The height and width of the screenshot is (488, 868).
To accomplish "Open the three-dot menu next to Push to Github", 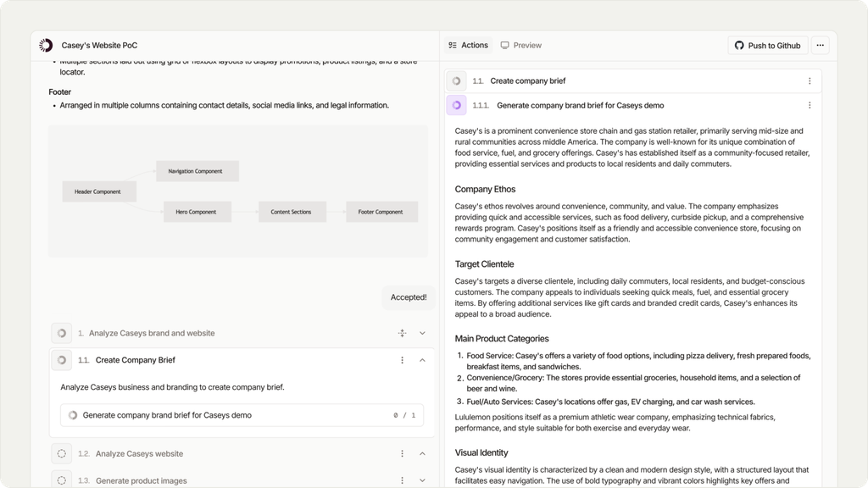I will click(820, 46).
